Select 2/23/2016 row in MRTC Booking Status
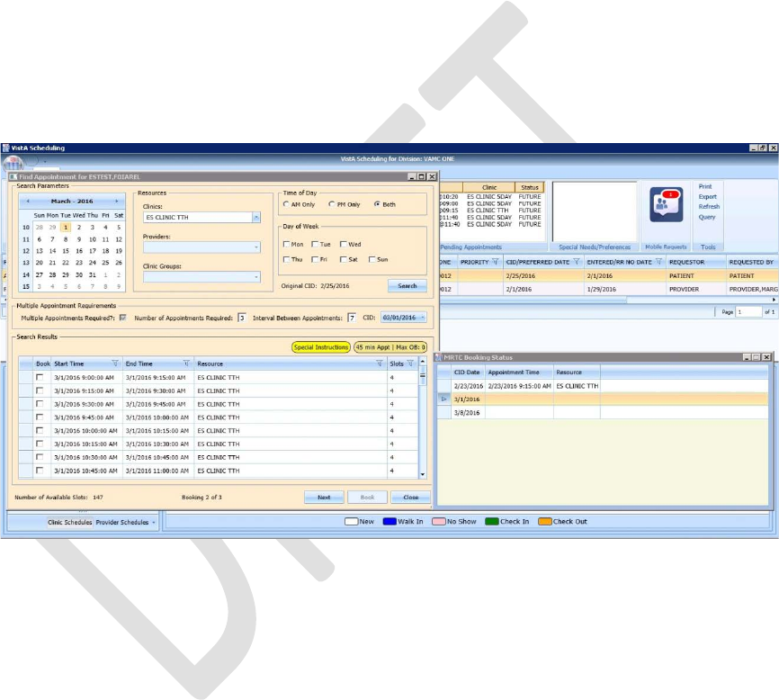 (x=603, y=386)
